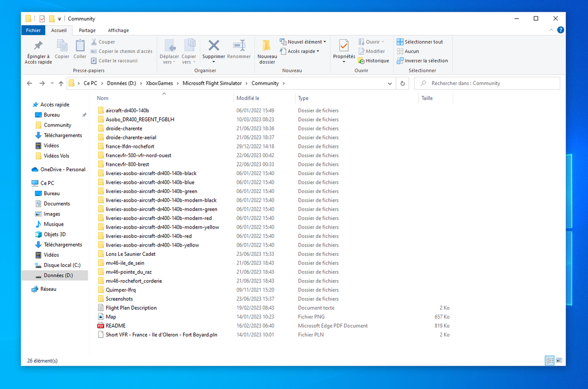This screenshot has width=588, height=389.
Task: Select OneDrive - Personal in sidebar
Action: pyautogui.click(x=63, y=170)
